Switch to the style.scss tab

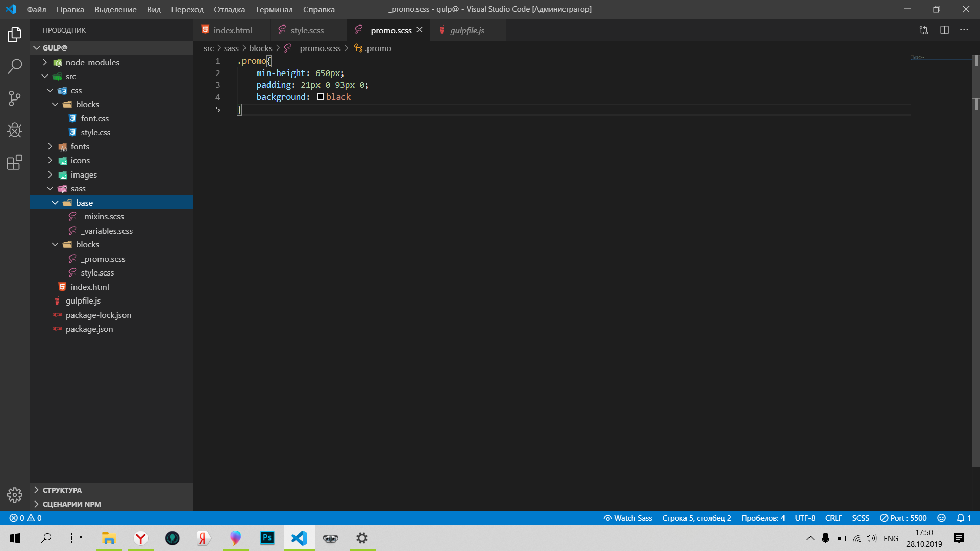coord(307,30)
